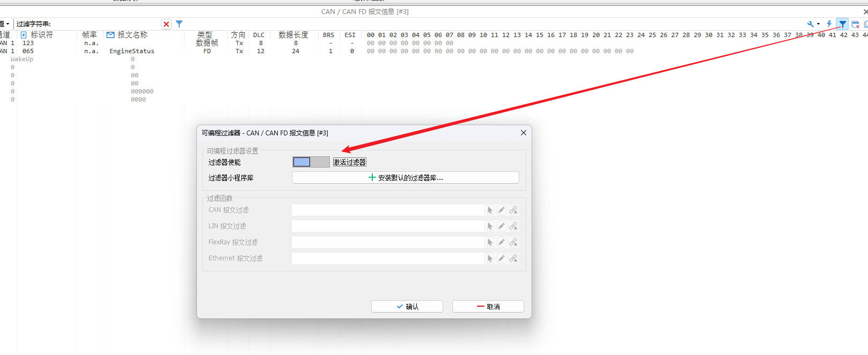Viewport: 868px width, 355px height.
Task: Open the 置 dropdown at top-left
Action: pos(4,24)
